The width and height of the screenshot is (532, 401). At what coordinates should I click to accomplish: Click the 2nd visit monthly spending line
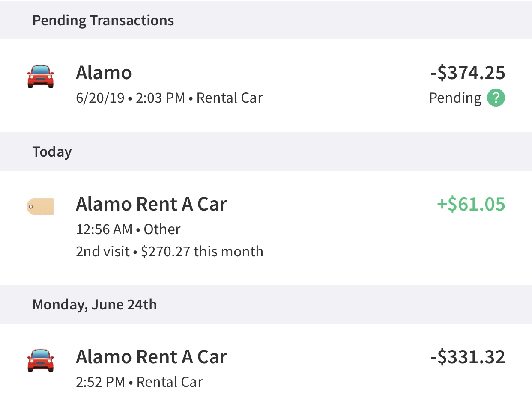click(x=169, y=251)
